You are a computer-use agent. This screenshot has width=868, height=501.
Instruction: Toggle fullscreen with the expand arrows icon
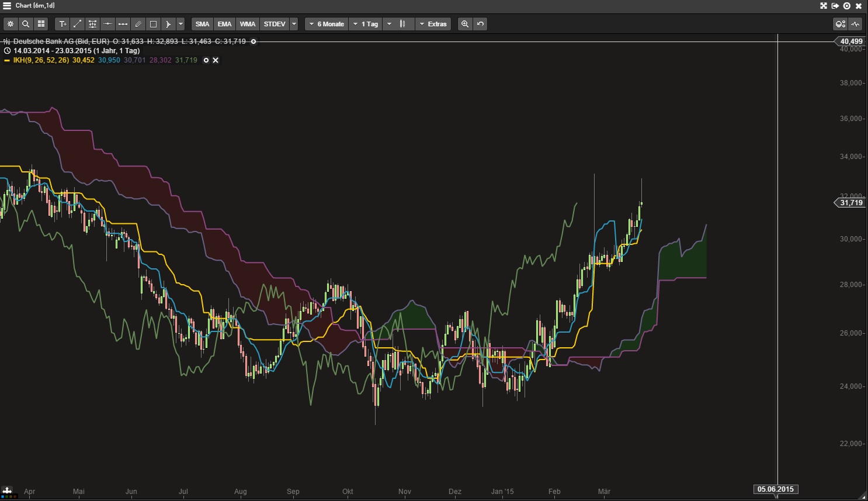click(824, 6)
